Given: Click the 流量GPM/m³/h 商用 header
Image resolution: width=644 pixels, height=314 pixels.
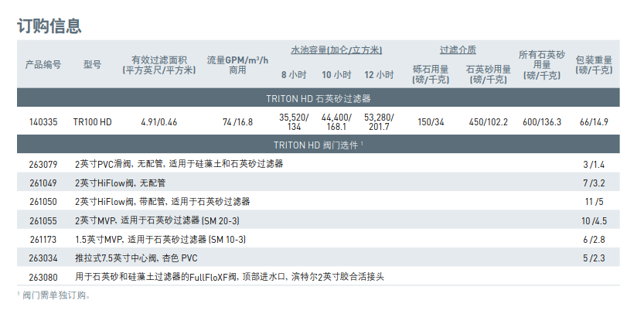Looking at the screenshot, I should pos(237,65).
